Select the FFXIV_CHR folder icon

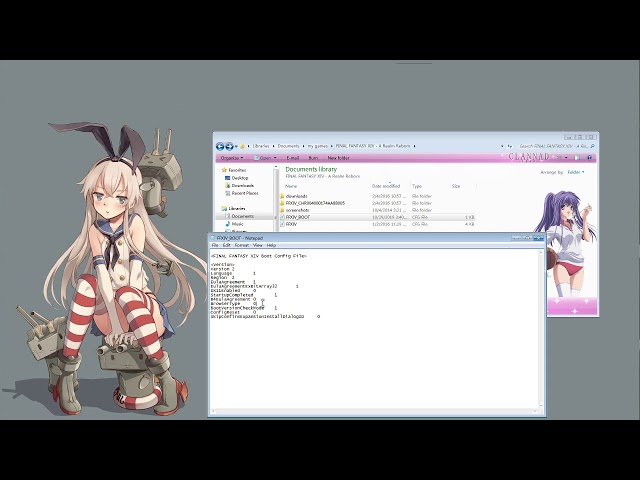[x=282, y=203]
